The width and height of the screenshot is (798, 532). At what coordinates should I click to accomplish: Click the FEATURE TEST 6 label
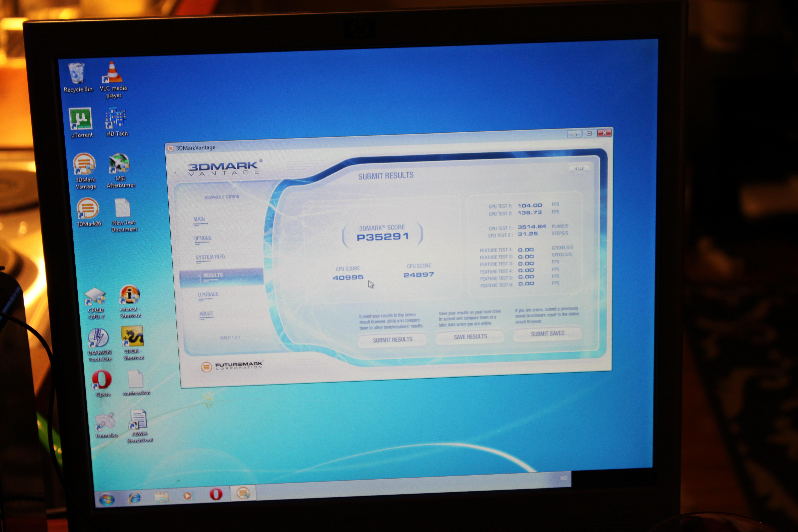click(496, 285)
